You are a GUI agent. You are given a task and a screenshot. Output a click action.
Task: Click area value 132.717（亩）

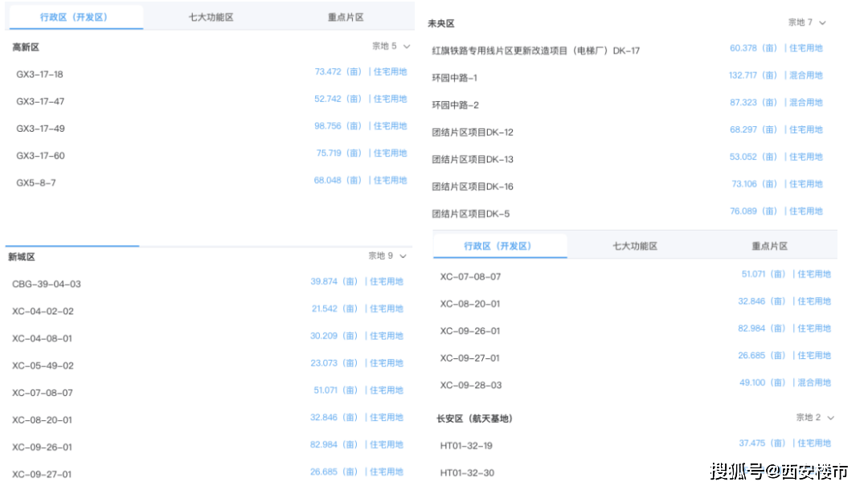(753, 75)
